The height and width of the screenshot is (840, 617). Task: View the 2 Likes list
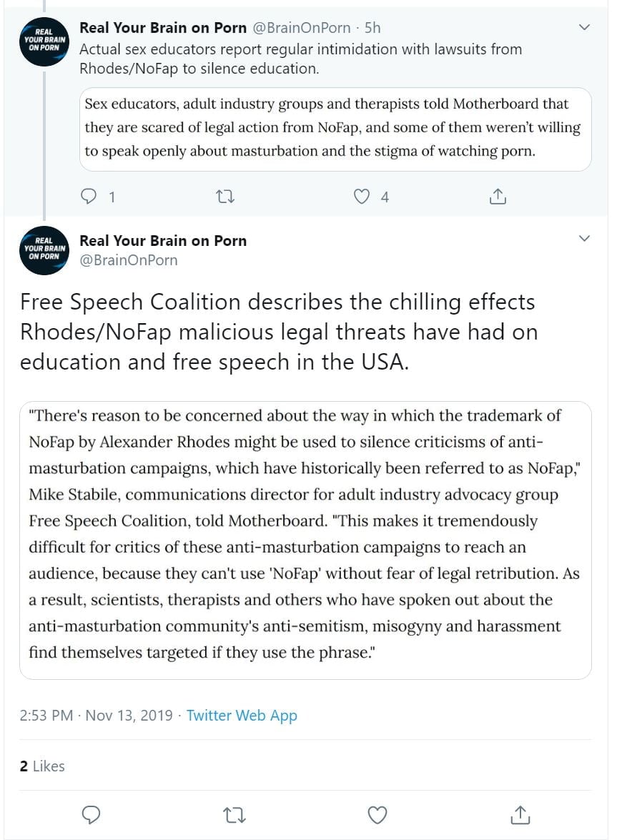coord(42,766)
